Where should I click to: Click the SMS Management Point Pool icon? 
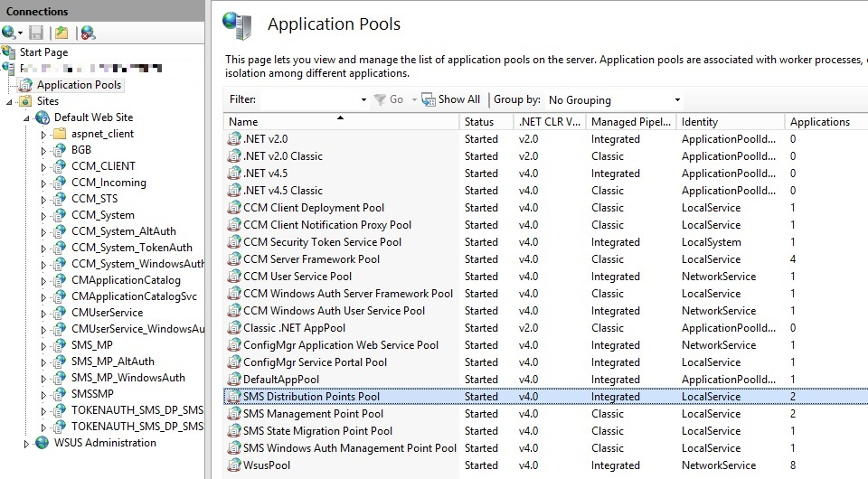tap(234, 414)
